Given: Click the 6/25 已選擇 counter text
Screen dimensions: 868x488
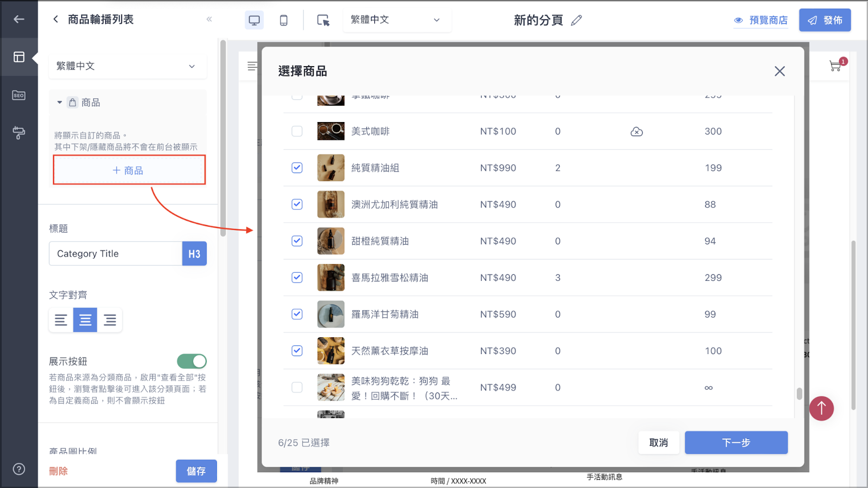Looking at the screenshot, I should pyautogui.click(x=304, y=442).
